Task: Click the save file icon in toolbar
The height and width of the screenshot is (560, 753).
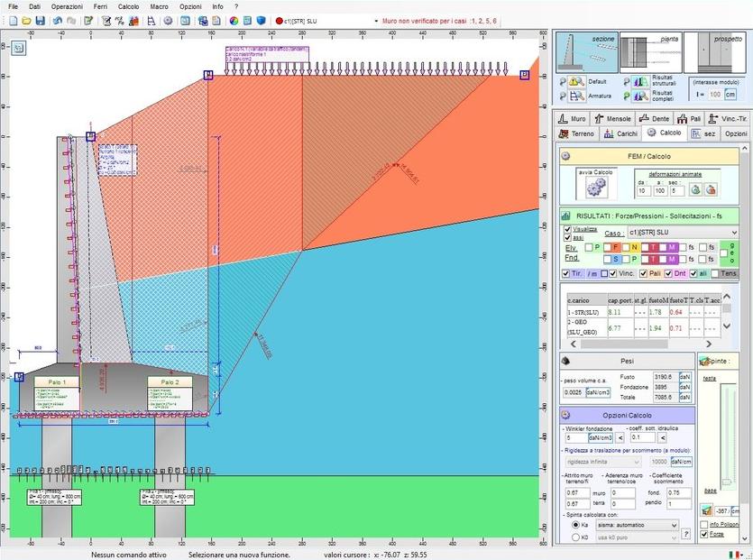Action: (41, 20)
